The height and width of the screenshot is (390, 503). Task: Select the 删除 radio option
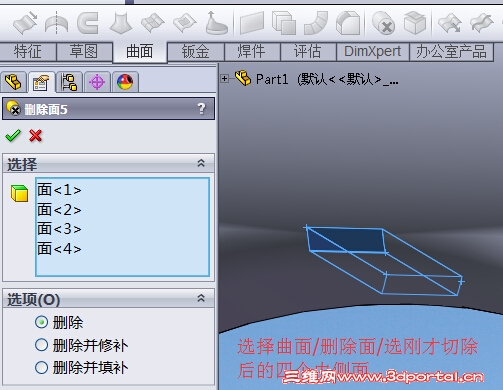tap(41, 322)
